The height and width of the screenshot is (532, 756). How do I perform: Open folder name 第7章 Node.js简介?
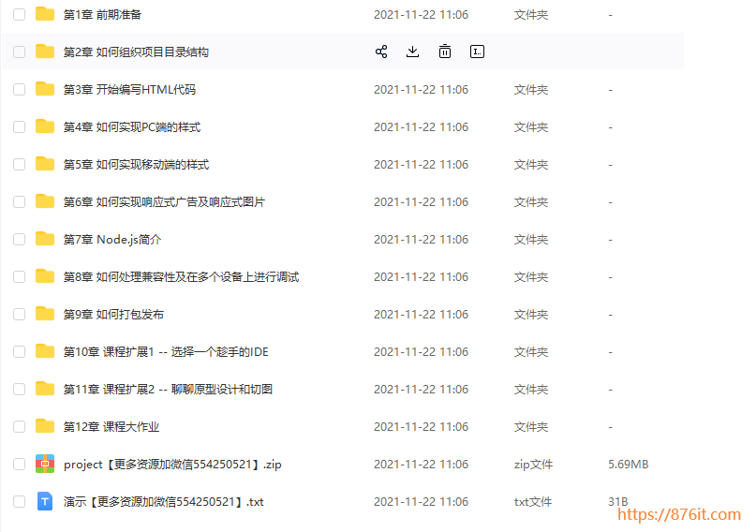click(x=112, y=240)
